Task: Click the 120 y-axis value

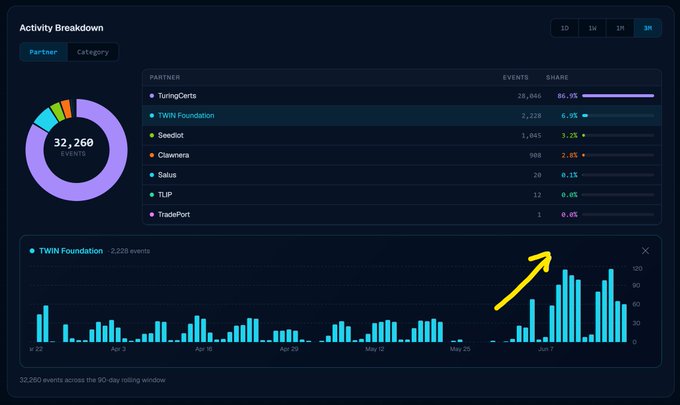Action: (638, 269)
